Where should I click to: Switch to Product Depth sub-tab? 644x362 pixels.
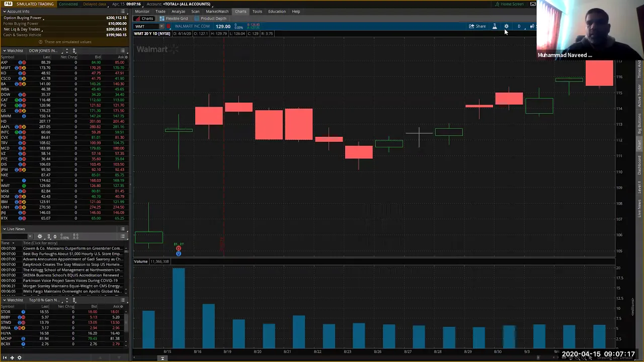coord(210,19)
